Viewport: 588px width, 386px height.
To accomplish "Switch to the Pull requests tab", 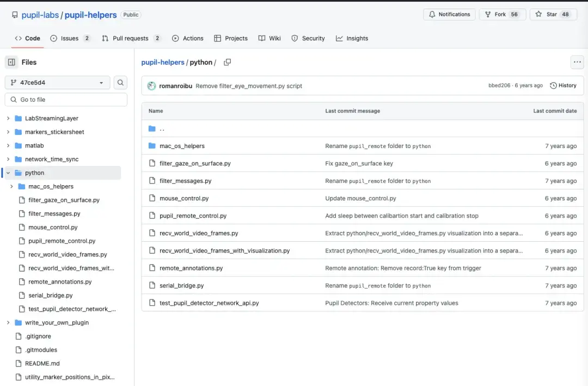I will click(131, 38).
